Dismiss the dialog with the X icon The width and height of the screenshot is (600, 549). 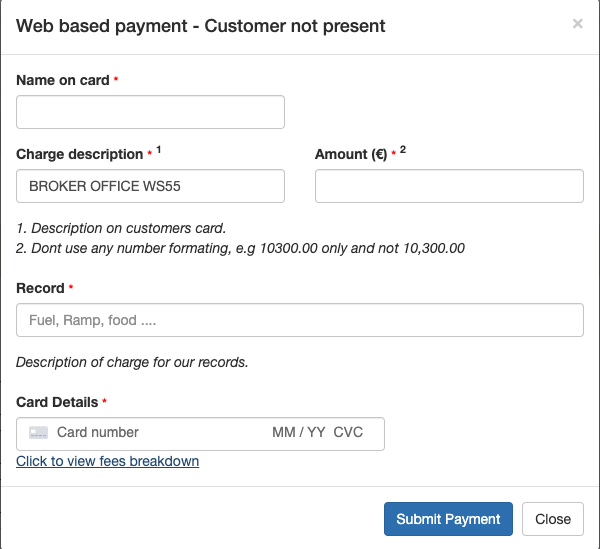click(577, 24)
